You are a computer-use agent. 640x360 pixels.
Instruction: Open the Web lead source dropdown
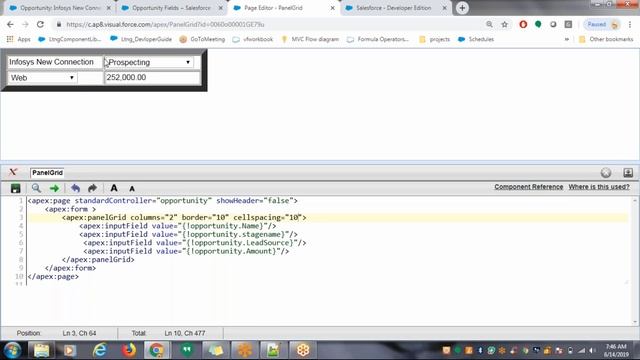42,78
